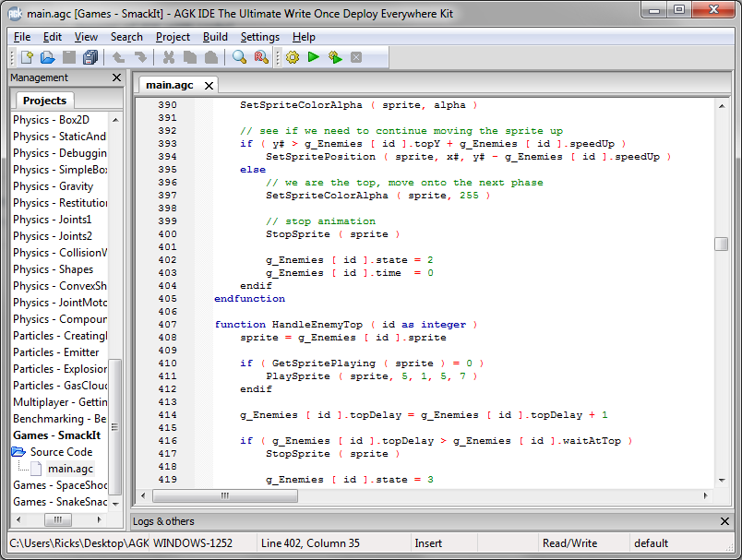Open main.agc file in project tree

[70, 469]
